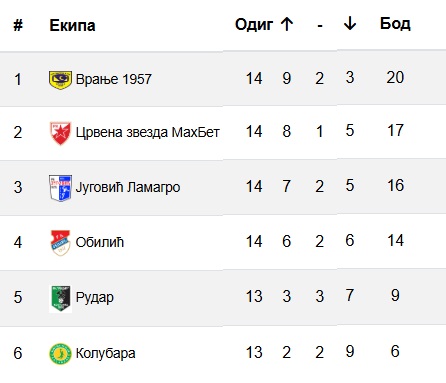Open the Обилић team name
The width and height of the screenshot is (446, 383).
click(100, 242)
